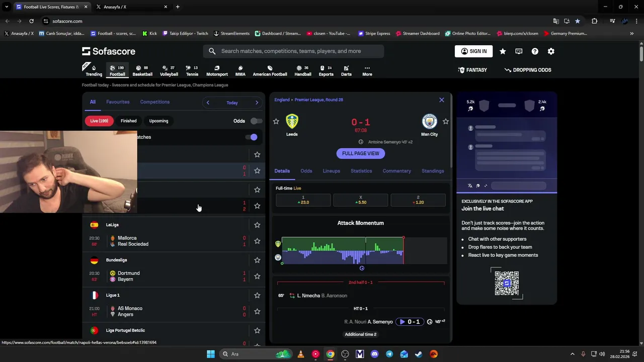Click the FULL PAGE VIEW button
644x362 pixels.
point(361,153)
